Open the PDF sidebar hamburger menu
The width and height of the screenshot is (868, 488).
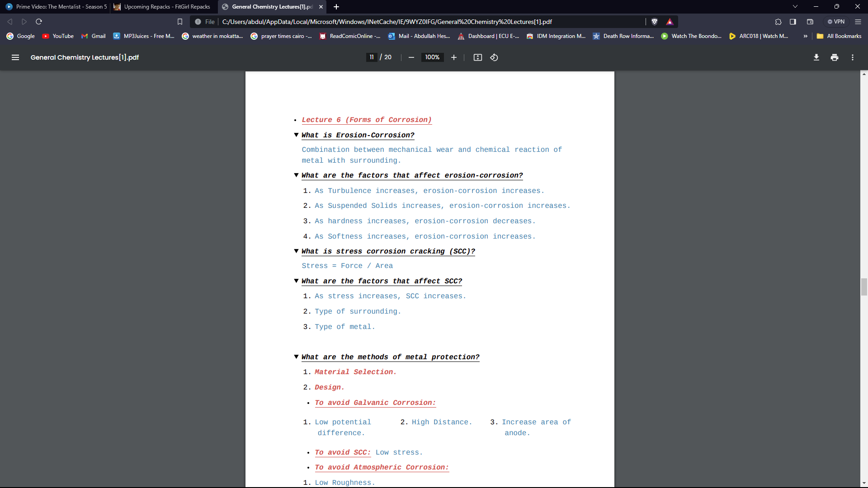pos(15,57)
